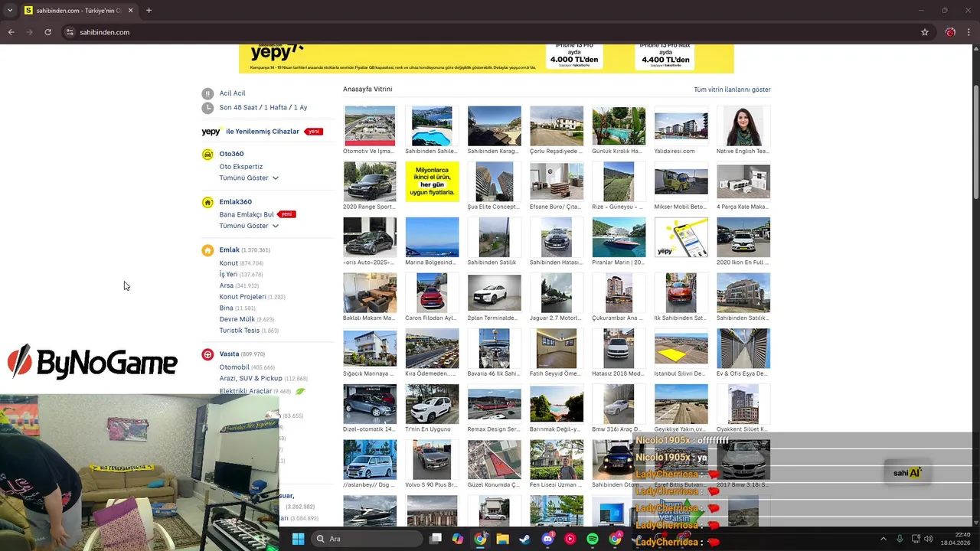Open Task View on the taskbar
This screenshot has width=980, height=551.
click(436, 539)
